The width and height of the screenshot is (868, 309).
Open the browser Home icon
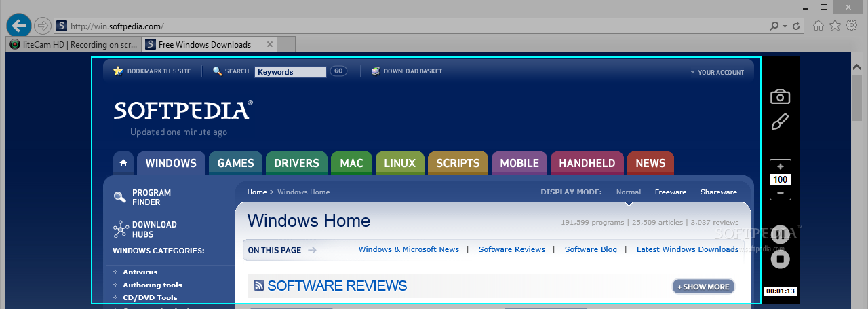click(818, 26)
